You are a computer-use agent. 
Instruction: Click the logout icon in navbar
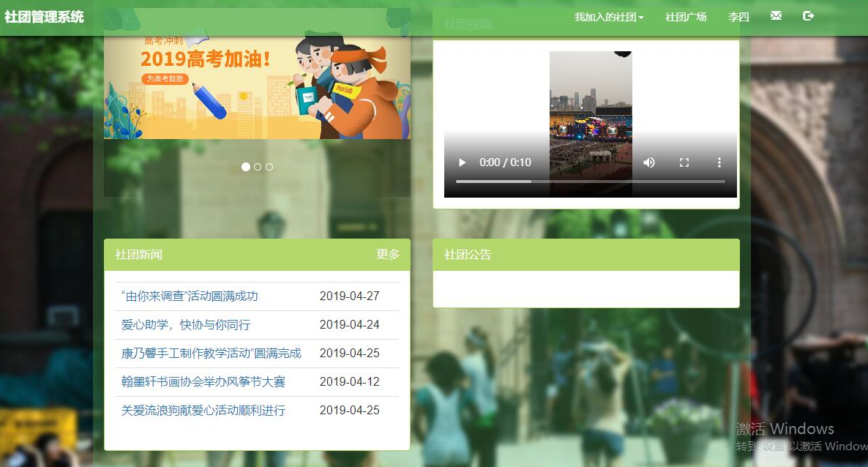(x=808, y=16)
